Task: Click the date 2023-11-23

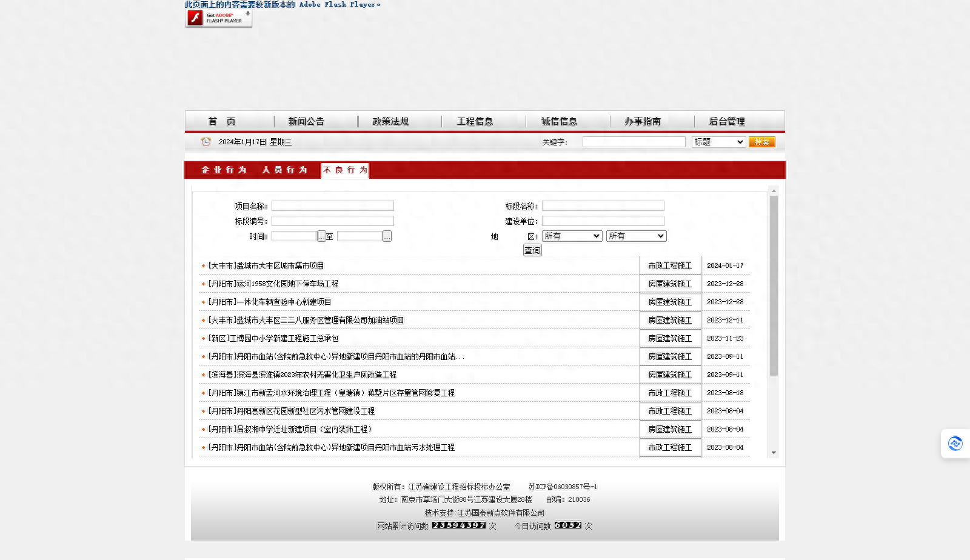Action: [x=725, y=338]
